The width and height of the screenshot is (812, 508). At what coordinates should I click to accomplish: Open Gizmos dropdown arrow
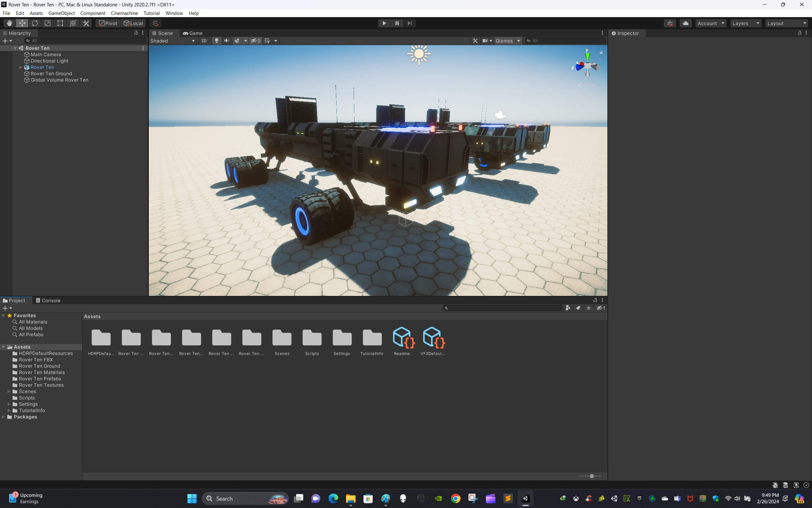[x=519, y=41]
